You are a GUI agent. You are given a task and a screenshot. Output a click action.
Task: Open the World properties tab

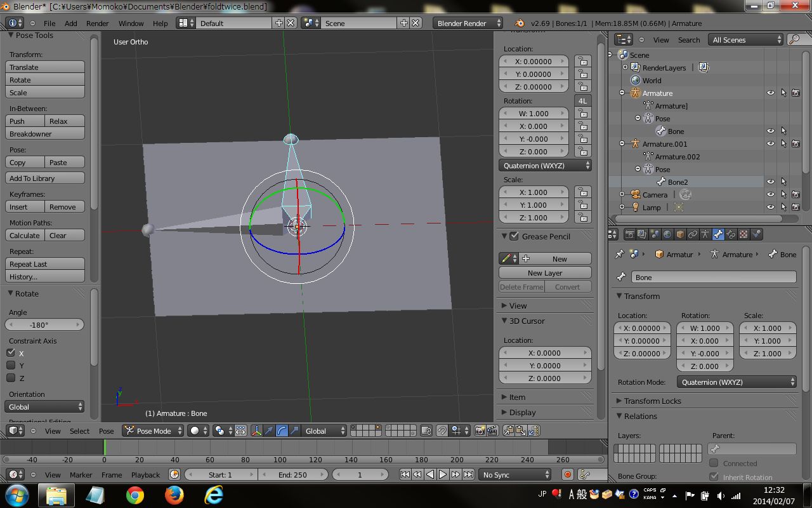[x=667, y=234]
